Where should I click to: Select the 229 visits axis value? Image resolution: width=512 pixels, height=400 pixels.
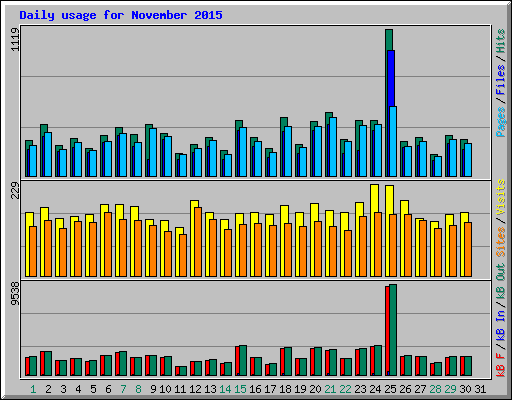15,191
